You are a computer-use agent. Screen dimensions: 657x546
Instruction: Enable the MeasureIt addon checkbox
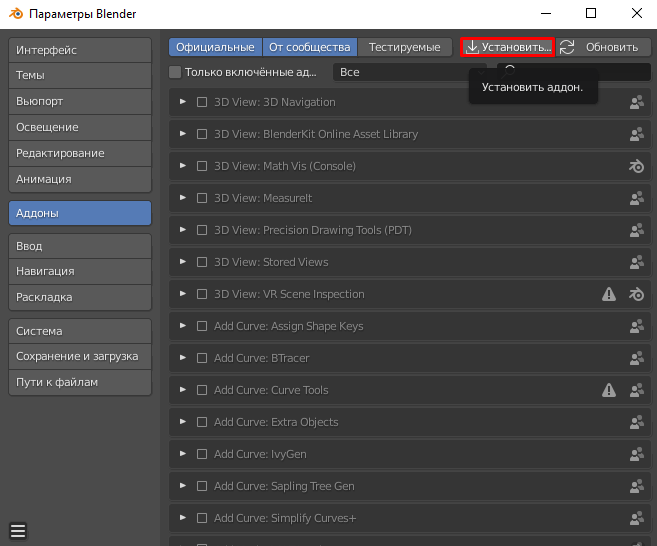[202, 198]
